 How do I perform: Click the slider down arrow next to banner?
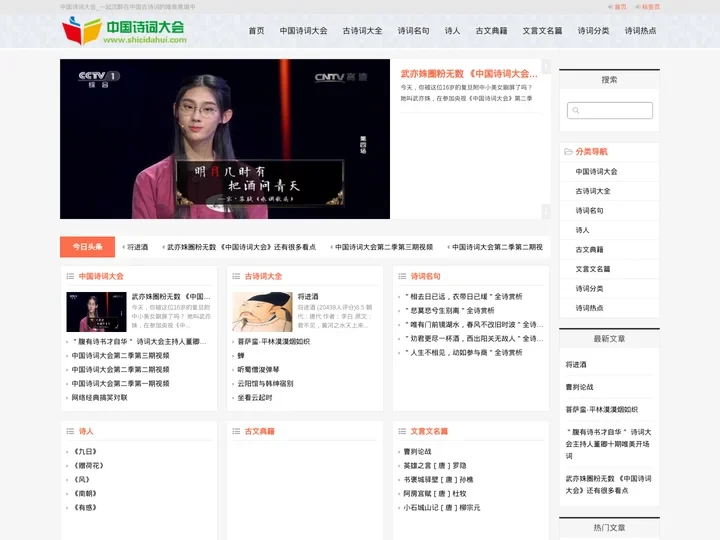(546, 211)
